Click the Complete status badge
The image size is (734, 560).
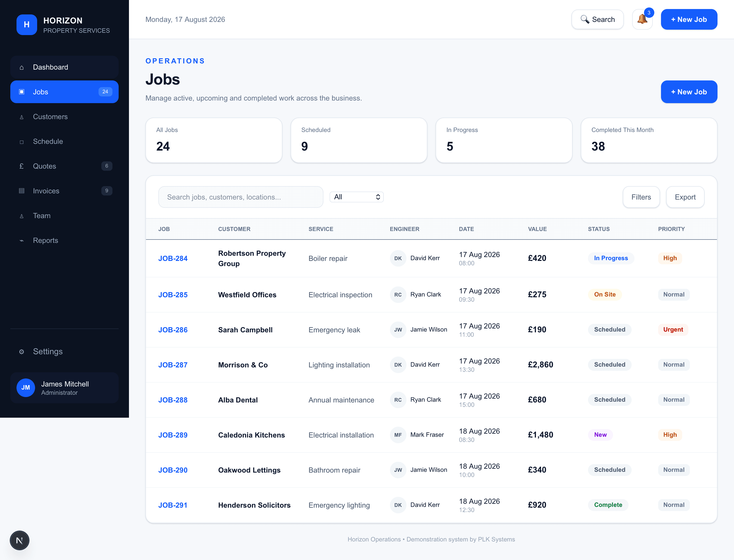[608, 505]
